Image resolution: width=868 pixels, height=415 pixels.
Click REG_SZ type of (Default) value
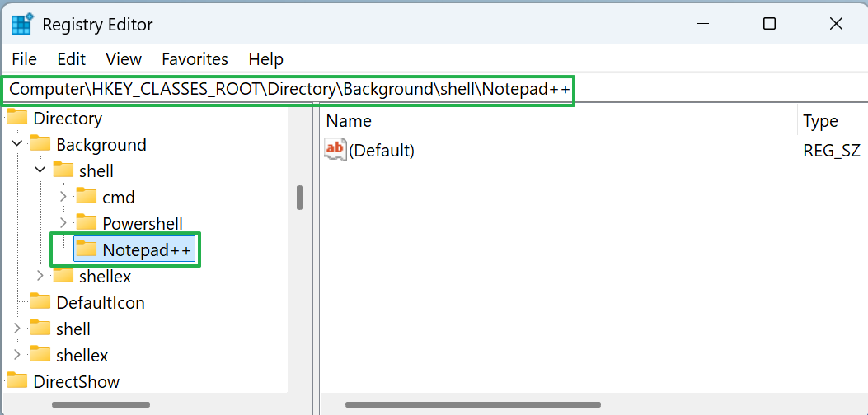coord(832,150)
